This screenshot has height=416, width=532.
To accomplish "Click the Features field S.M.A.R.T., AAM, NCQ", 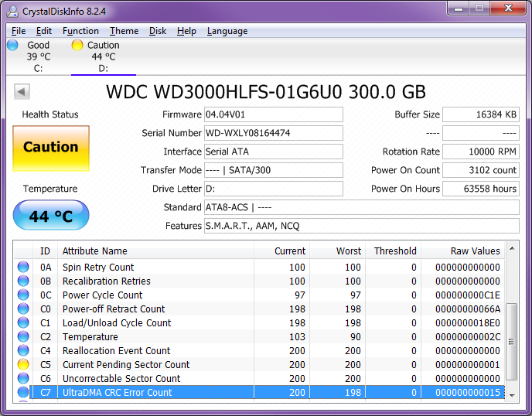I will click(362, 226).
